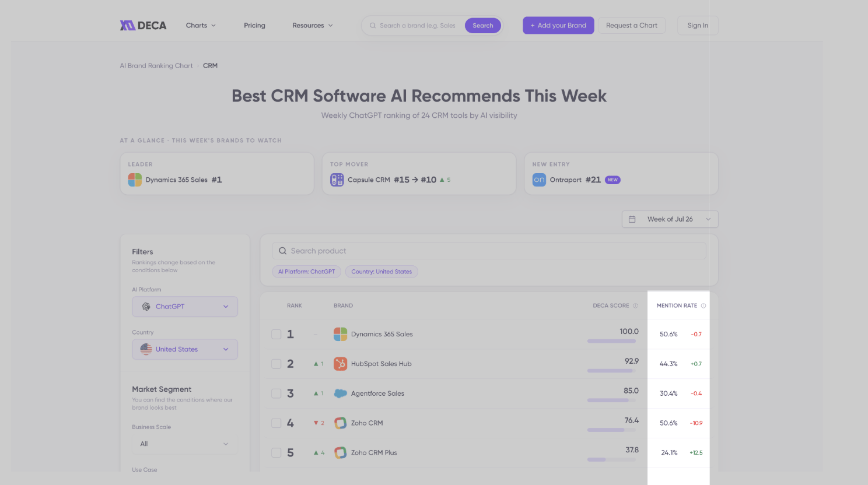
Task: Click Request a Chart button
Action: pos(632,26)
